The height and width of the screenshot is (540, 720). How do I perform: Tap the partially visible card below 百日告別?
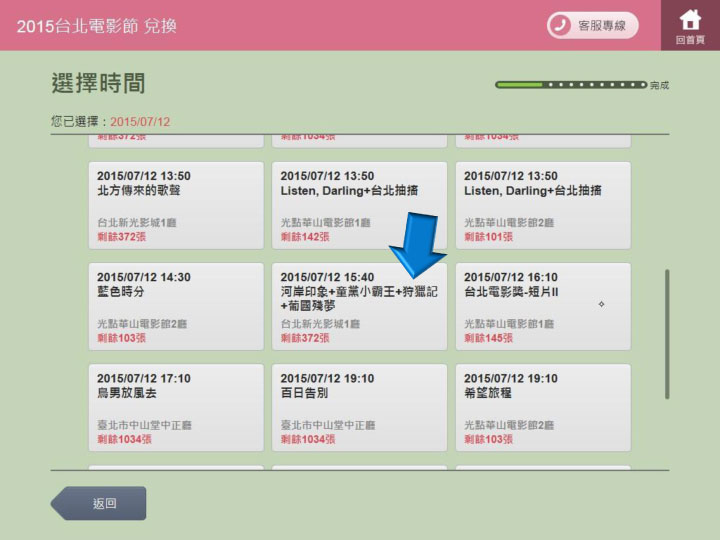click(359, 466)
